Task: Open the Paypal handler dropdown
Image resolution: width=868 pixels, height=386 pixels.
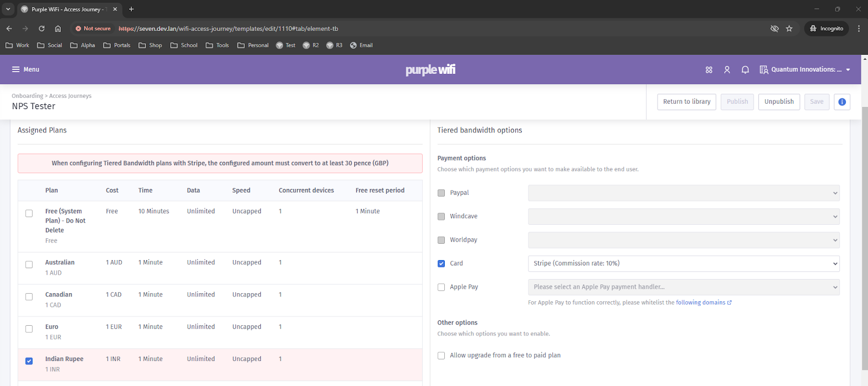Action: pyautogui.click(x=684, y=193)
